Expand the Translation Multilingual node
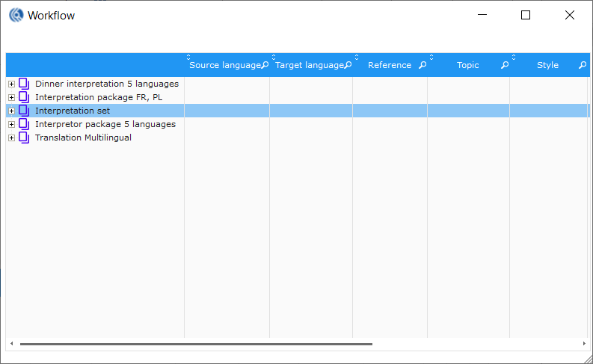Screen dimensions: 593x364 pyautogui.click(x=11, y=138)
